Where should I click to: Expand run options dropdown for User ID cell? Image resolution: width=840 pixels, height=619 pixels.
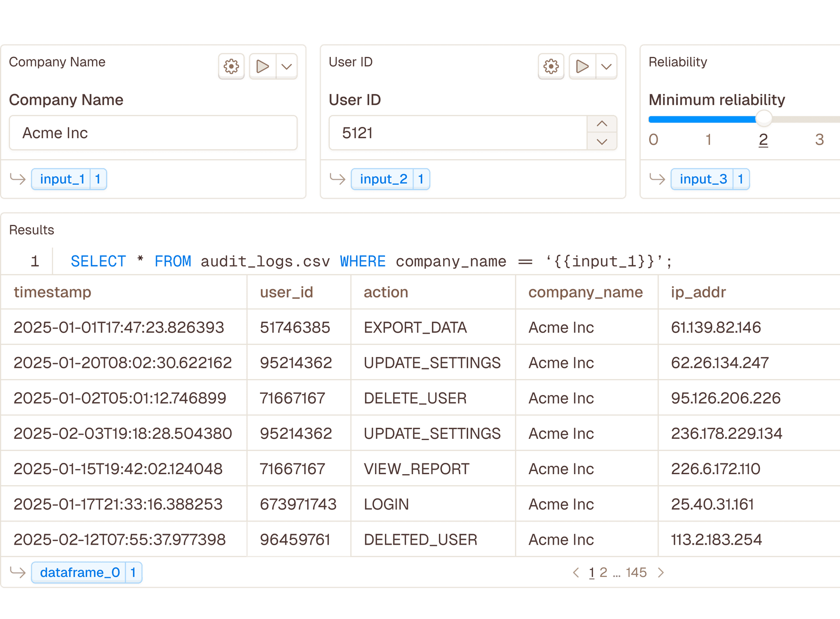(x=606, y=66)
